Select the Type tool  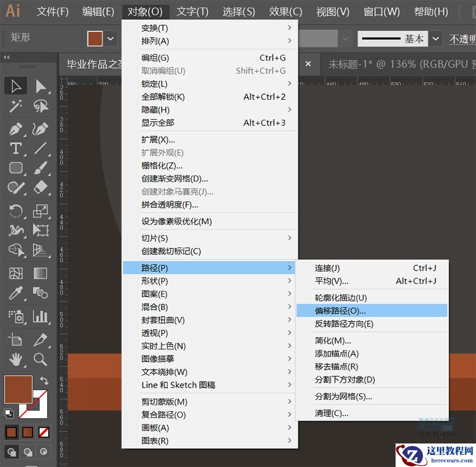tap(15, 148)
